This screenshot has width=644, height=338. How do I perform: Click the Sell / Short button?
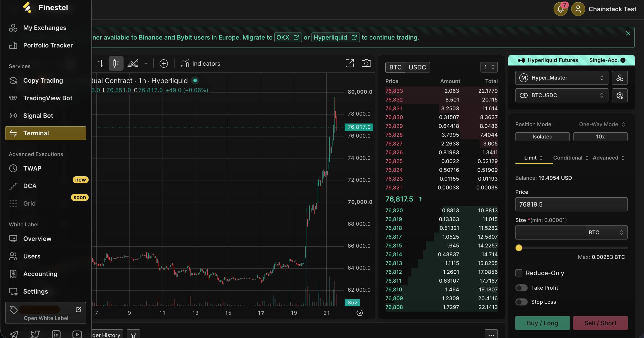(x=600, y=323)
